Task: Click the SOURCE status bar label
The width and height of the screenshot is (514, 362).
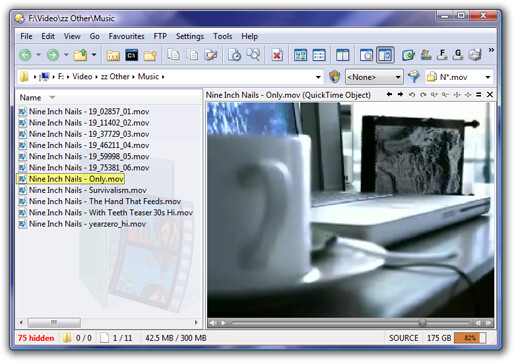Action: click(403, 338)
